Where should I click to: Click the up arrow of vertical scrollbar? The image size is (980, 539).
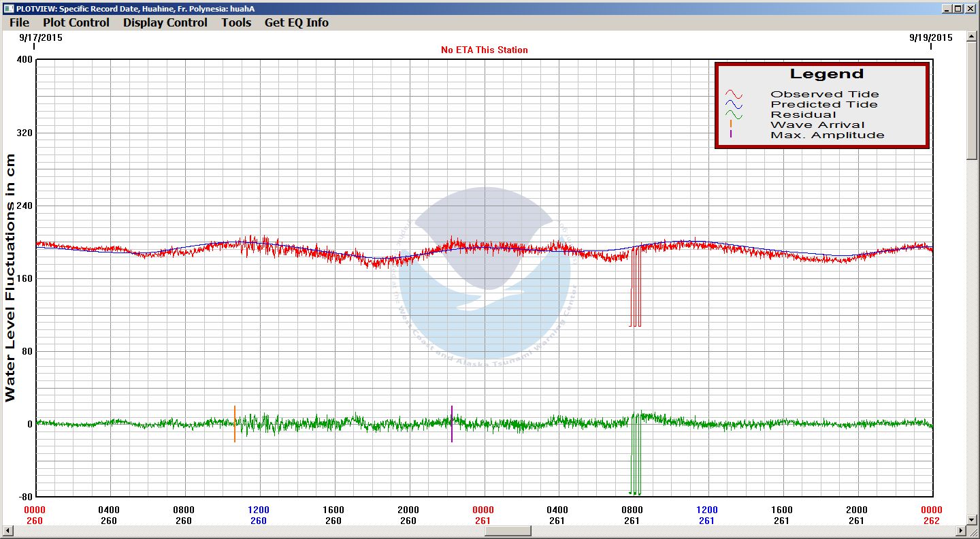click(x=971, y=37)
